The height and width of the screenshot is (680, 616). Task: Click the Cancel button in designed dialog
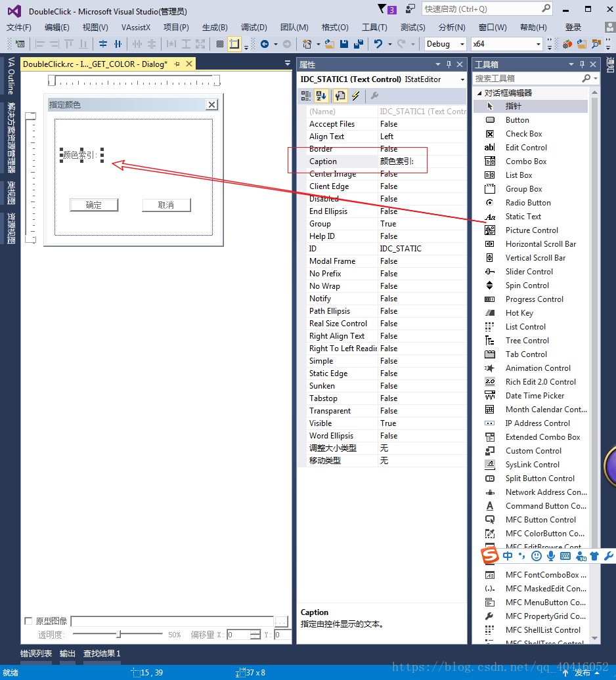coord(166,205)
